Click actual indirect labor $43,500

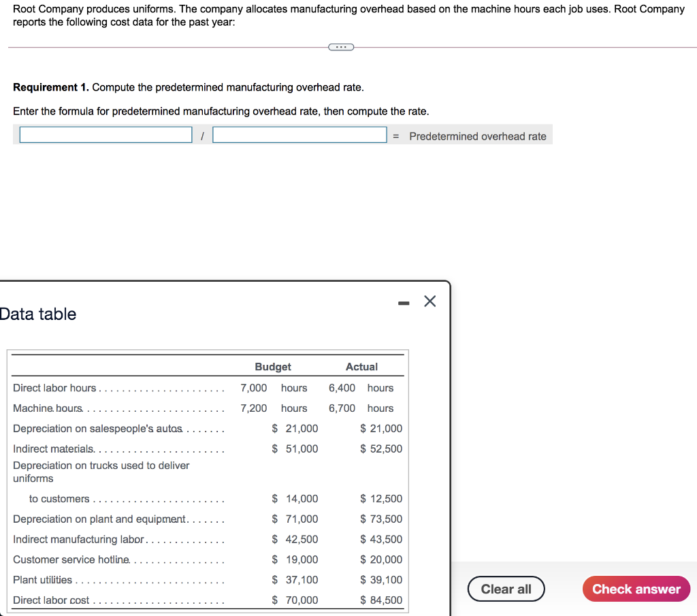point(381,540)
